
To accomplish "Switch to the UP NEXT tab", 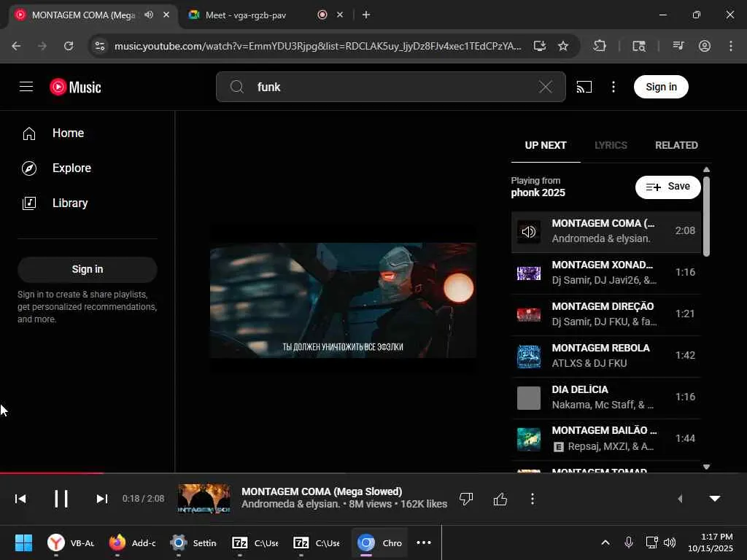I will coord(546,145).
